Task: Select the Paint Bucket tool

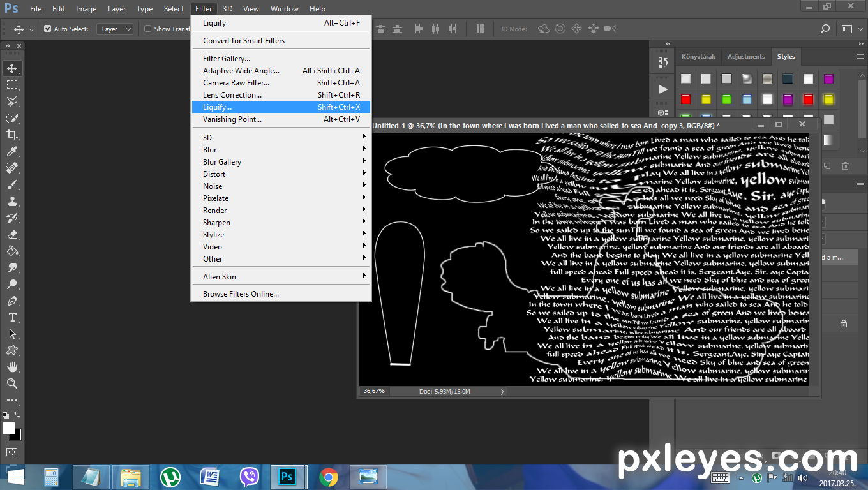Action: pyautogui.click(x=12, y=251)
